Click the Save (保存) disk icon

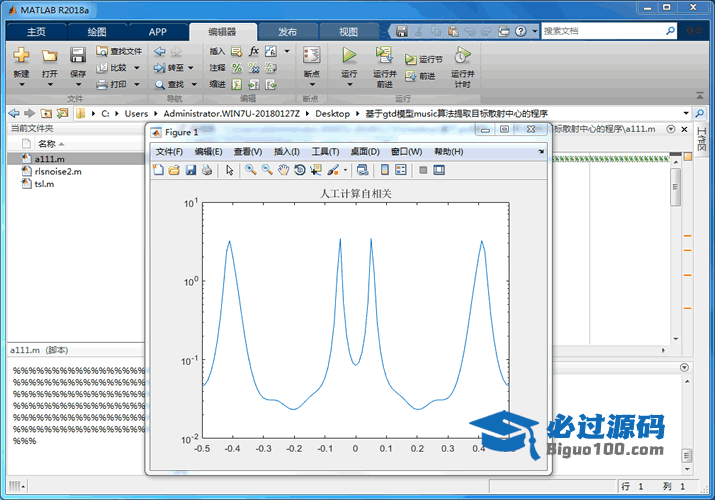pyautogui.click(x=78, y=56)
